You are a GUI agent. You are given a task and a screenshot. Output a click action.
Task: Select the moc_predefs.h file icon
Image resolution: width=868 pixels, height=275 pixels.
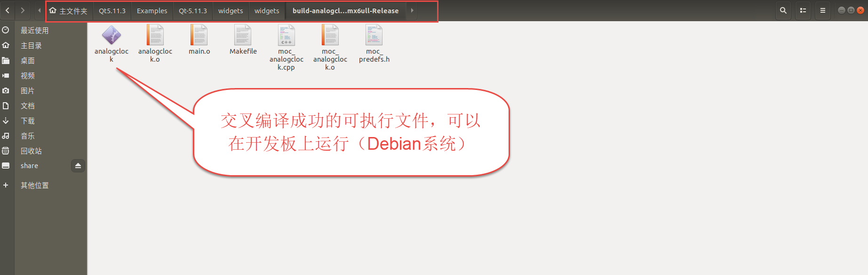click(x=374, y=35)
